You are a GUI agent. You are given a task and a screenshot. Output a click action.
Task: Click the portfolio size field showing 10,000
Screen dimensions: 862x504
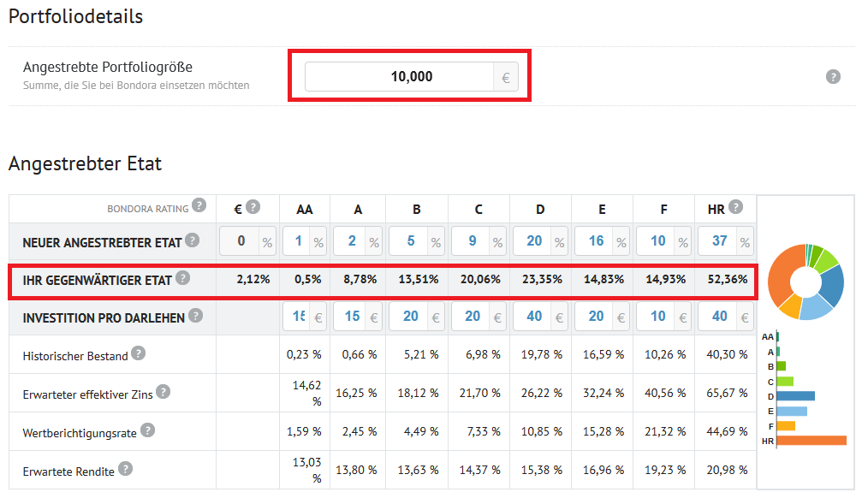[400, 77]
